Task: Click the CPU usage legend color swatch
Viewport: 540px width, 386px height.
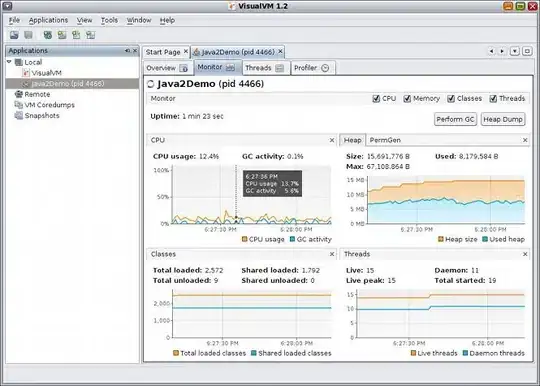Action: click(x=245, y=239)
